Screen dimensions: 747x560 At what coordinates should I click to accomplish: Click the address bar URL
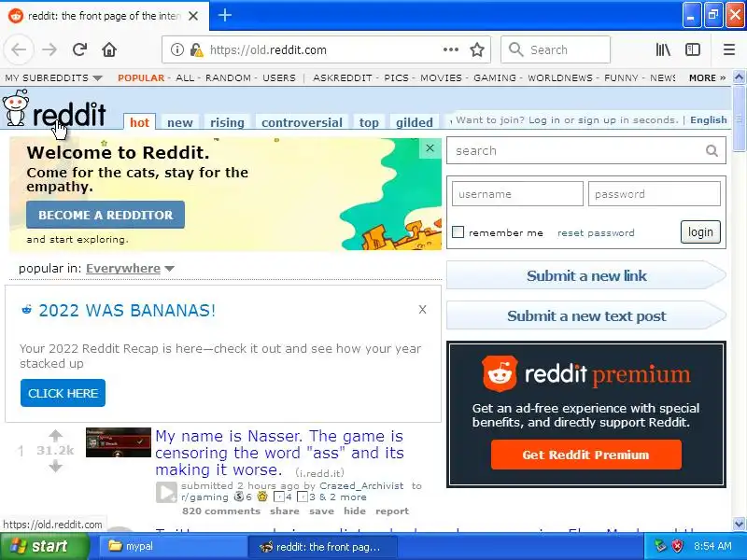click(268, 50)
